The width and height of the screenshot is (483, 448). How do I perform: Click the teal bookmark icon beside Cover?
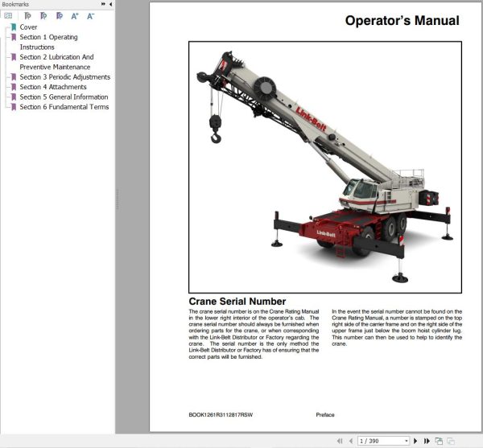coord(14,27)
